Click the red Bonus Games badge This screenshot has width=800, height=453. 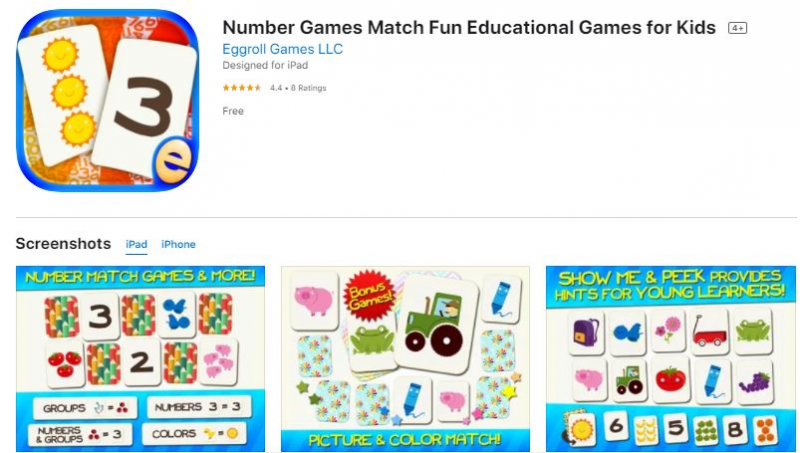coord(370,295)
